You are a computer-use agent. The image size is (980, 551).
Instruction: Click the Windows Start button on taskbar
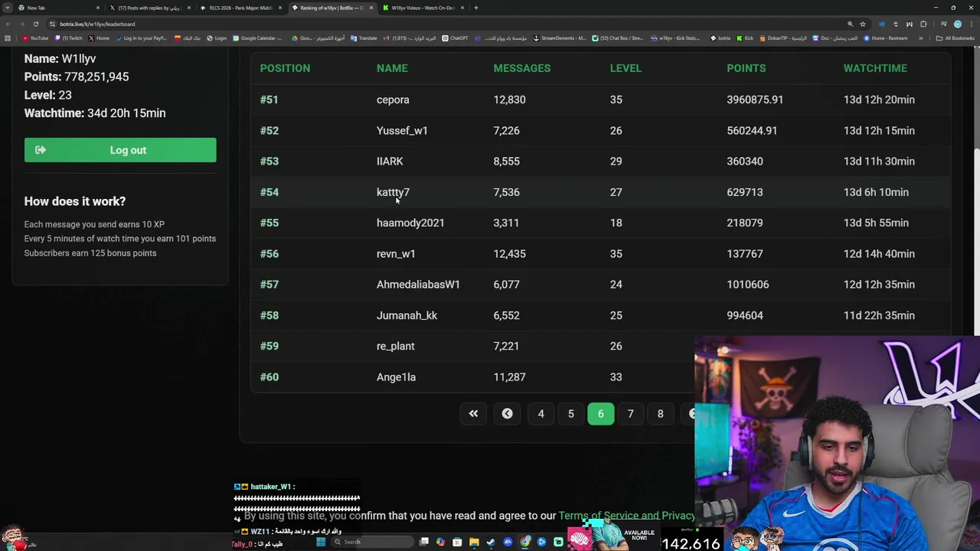[321, 542]
